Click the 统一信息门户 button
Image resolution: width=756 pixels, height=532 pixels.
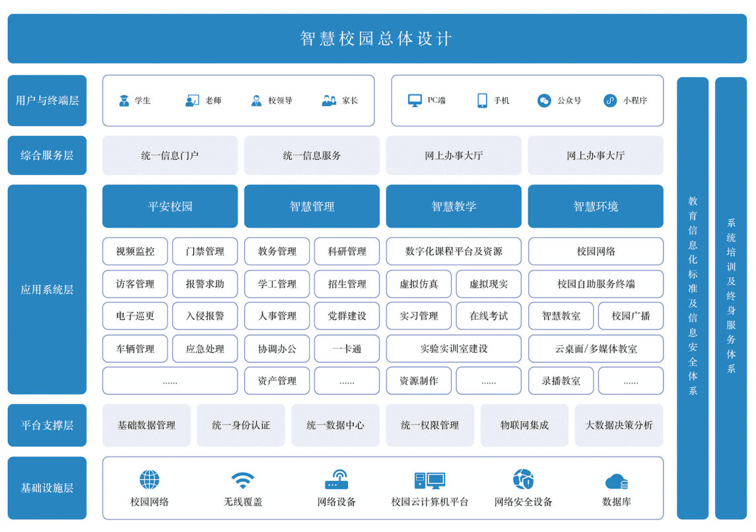tap(170, 156)
